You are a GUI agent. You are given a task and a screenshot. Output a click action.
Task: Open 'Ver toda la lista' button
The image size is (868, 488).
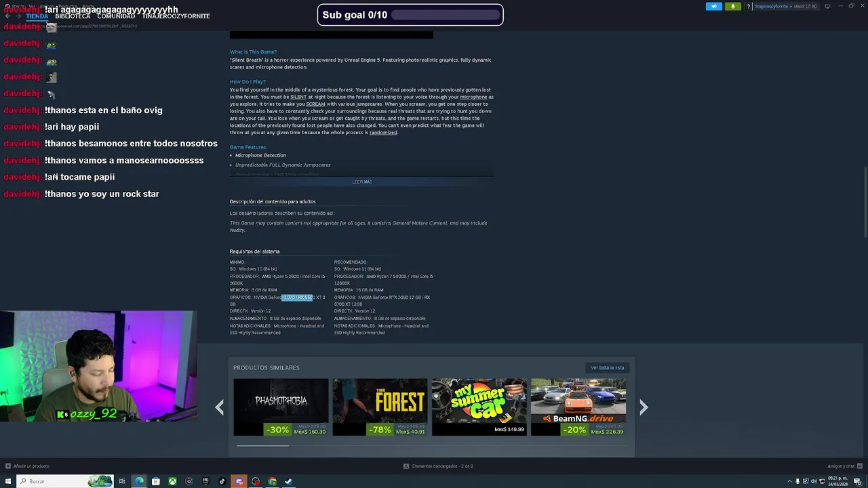(x=607, y=367)
